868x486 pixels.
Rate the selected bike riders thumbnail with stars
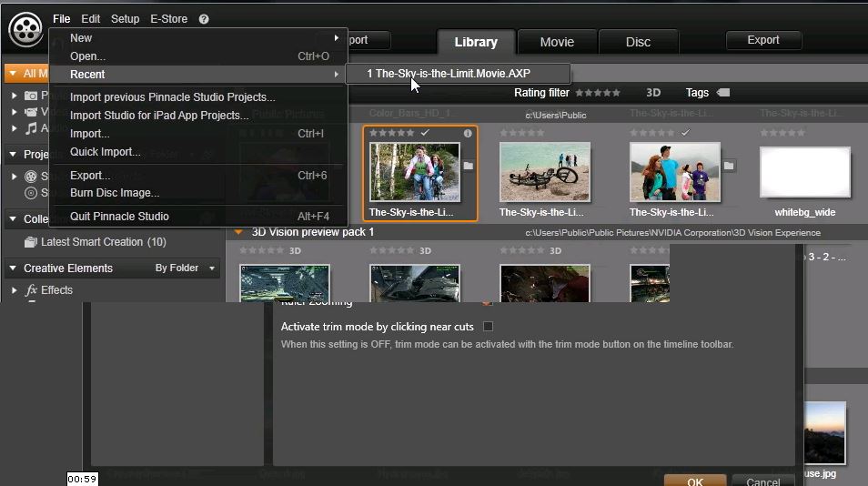(391, 133)
